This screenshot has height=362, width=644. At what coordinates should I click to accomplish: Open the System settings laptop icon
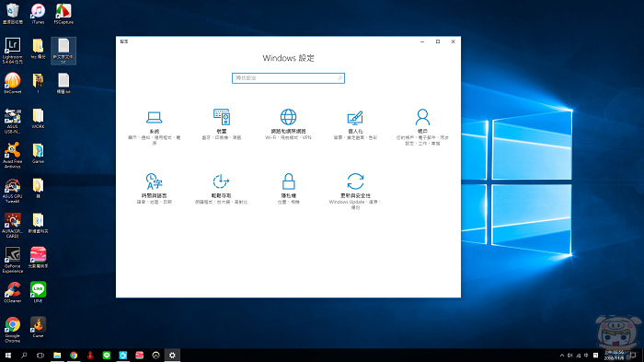click(154, 118)
